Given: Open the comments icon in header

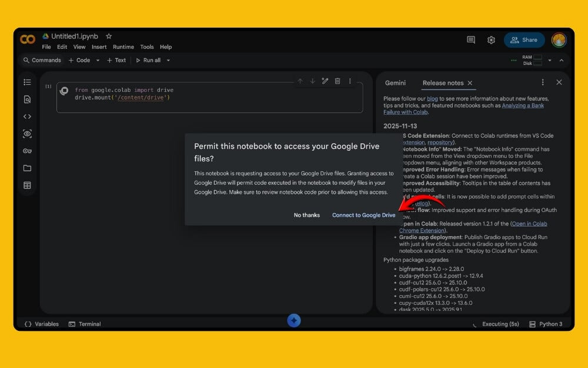Looking at the screenshot, I should click(x=471, y=40).
